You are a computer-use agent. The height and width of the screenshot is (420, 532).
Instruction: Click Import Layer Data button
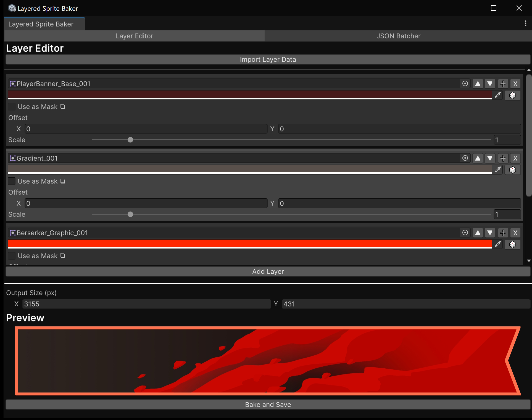(268, 59)
